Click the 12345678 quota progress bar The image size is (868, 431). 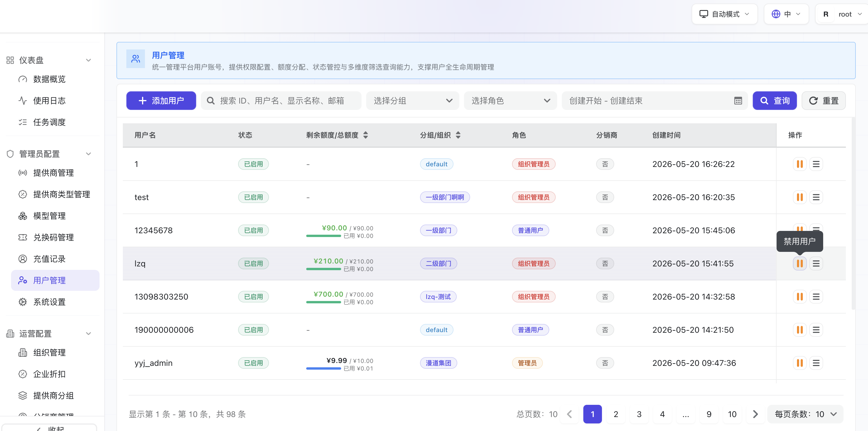tap(323, 236)
